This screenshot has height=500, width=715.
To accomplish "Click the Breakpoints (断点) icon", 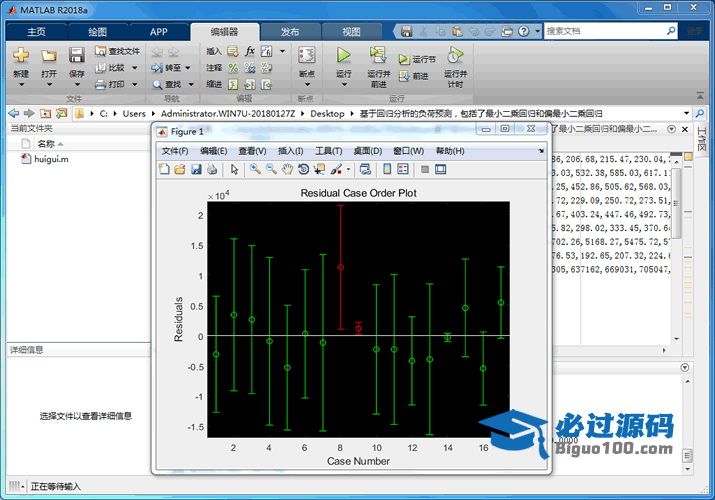I will tap(307, 55).
